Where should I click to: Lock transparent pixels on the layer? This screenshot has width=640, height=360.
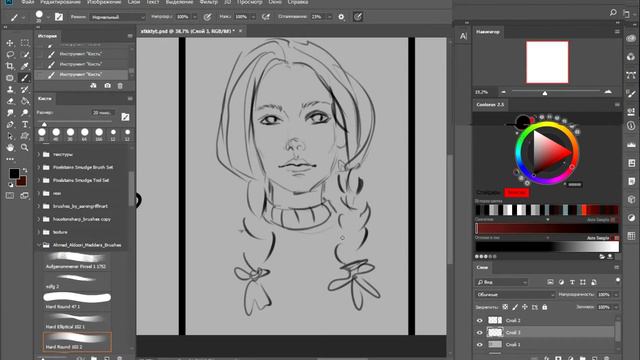coord(505,307)
